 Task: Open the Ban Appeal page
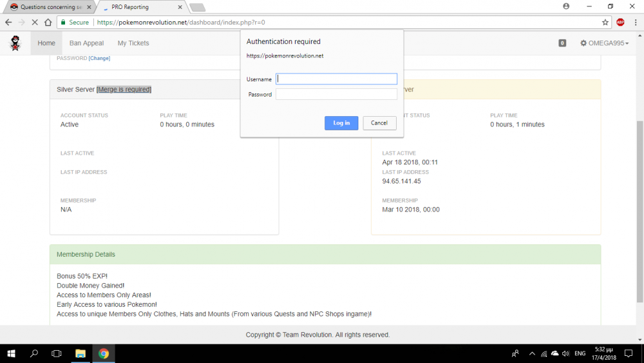coord(86,43)
